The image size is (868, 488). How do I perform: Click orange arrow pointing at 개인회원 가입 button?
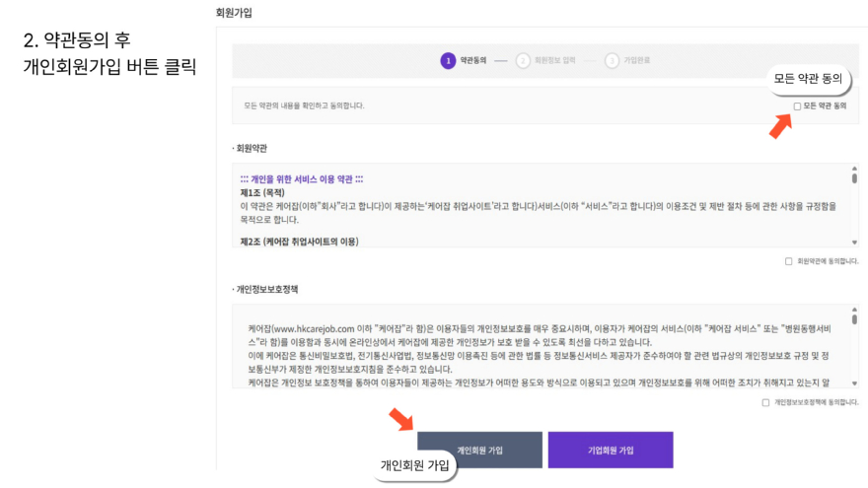(401, 421)
